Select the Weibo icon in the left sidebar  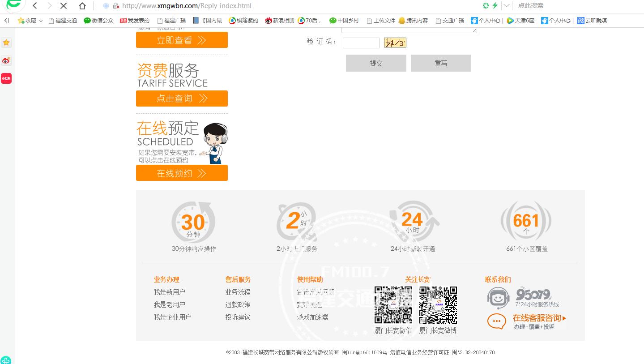point(6,60)
